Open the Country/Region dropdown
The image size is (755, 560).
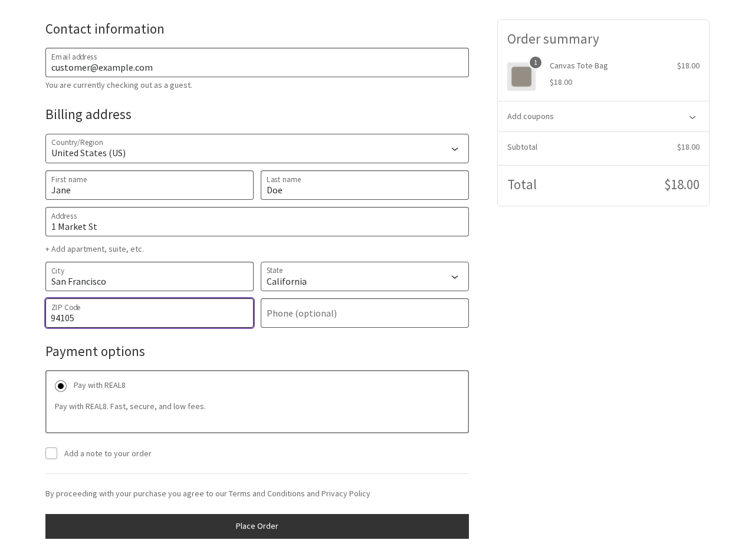click(x=257, y=149)
